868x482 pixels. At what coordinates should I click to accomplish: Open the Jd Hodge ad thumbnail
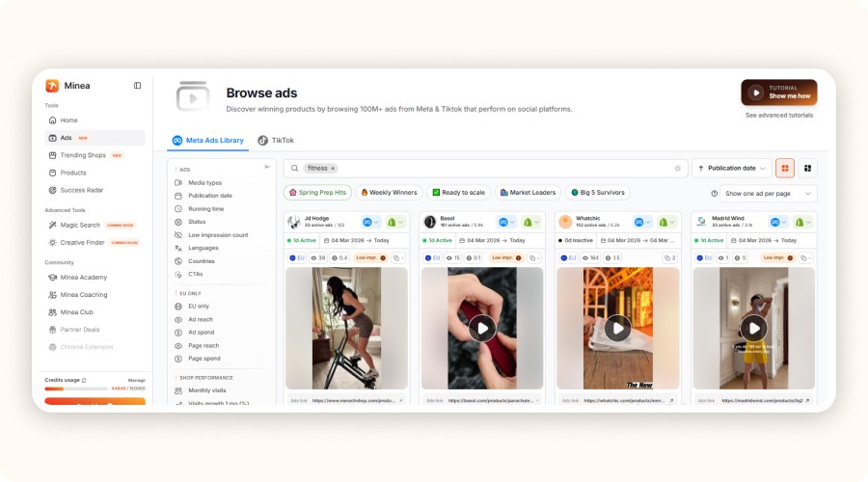click(346, 329)
